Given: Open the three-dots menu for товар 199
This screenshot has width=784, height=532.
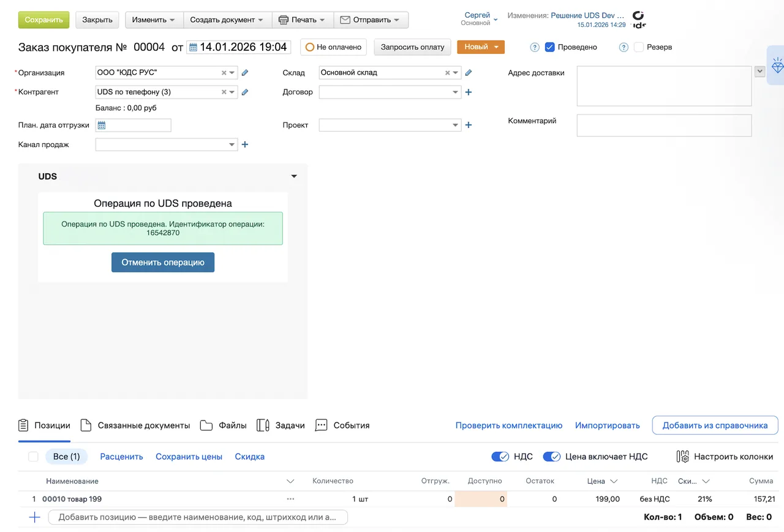Looking at the screenshot, I should pos(290,499).
